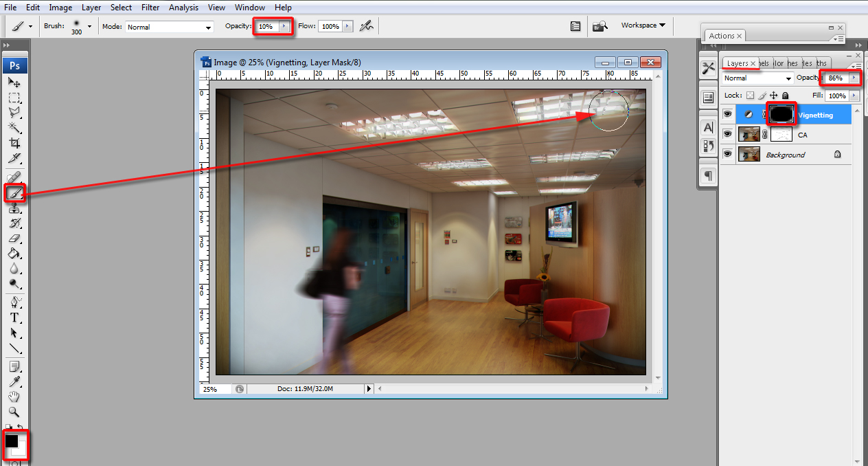Select the Paint Bucket tool
Viewport: 868px width, 466px height.
14,254
